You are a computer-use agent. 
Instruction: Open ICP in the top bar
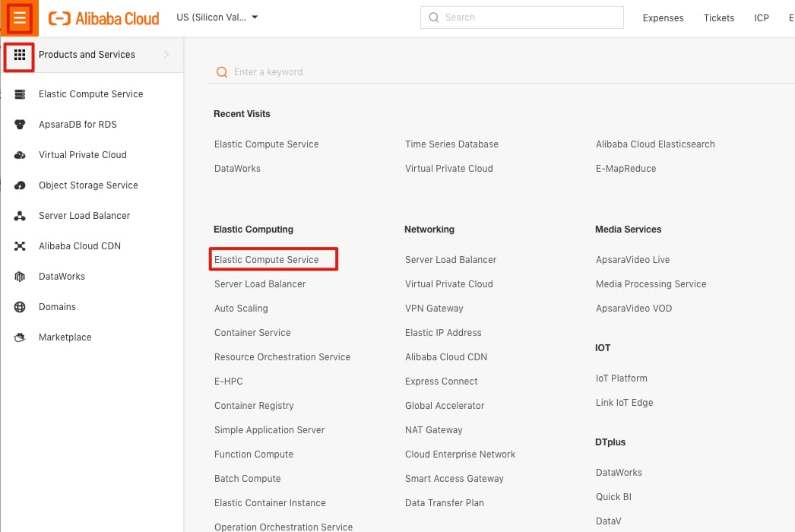click(761, 18)
